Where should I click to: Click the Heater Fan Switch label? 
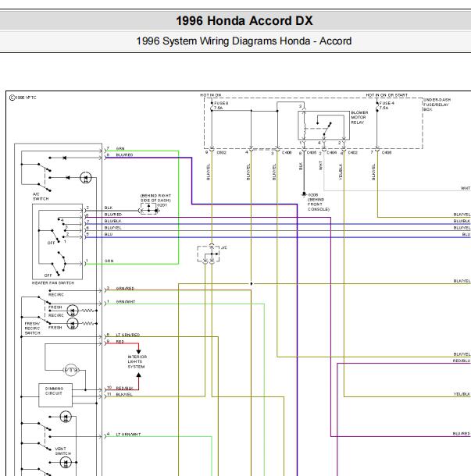pos(53,283)
